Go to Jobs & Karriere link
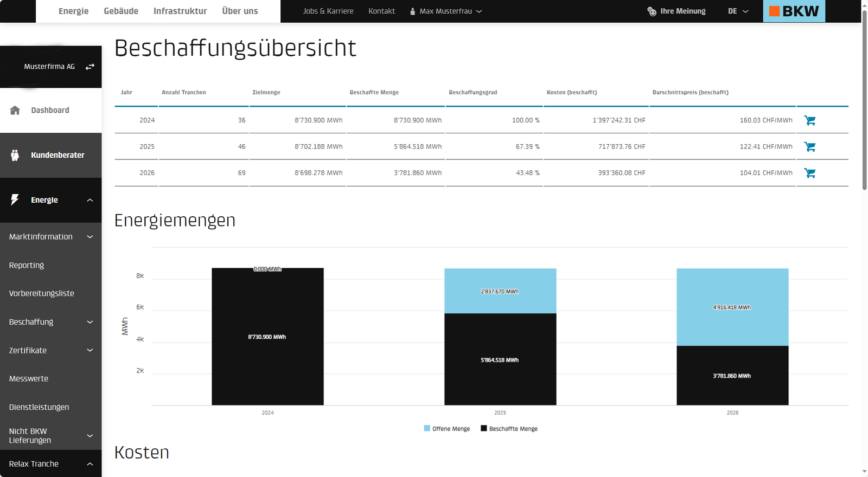Image resolution: width=868 pixels, height=477 pixels. 328,11
